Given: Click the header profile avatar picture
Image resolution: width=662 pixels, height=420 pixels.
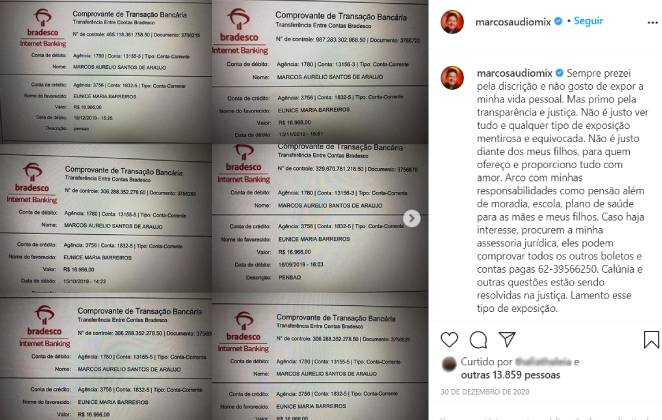Looking at the screenshot, I should point(452,22).
